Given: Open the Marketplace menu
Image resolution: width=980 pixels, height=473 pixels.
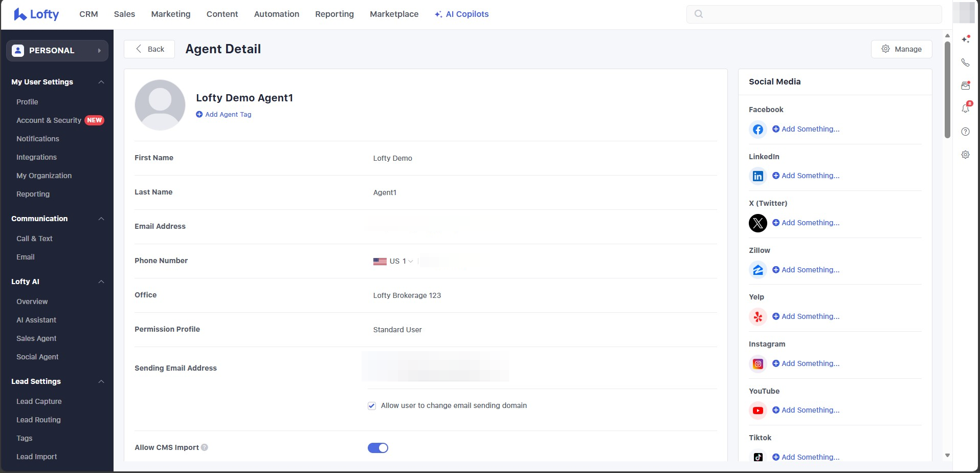Looking at the screenshot, I should [394, 14].
